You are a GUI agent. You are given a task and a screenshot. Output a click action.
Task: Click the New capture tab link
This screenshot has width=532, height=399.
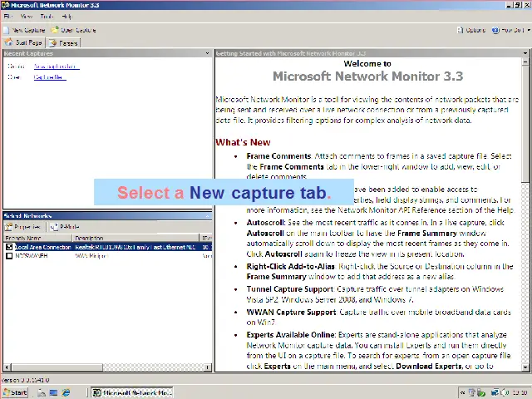(57, 66)
